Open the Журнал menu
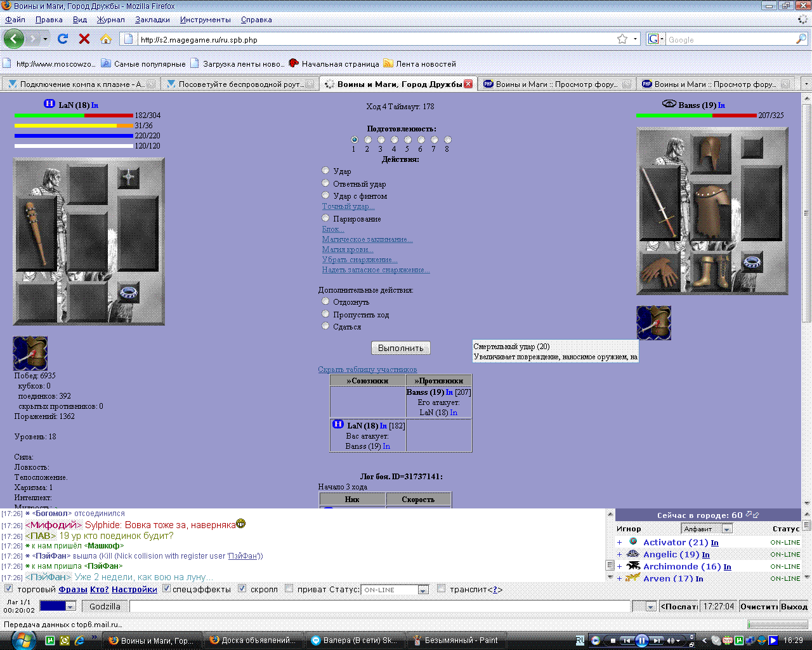 coord(110,20)
